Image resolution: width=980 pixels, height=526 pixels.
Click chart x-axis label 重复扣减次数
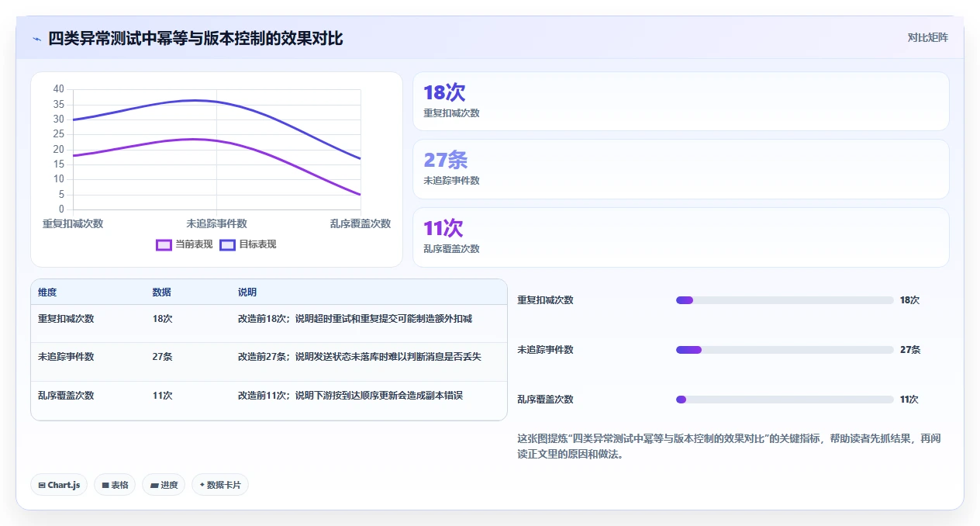73,223
